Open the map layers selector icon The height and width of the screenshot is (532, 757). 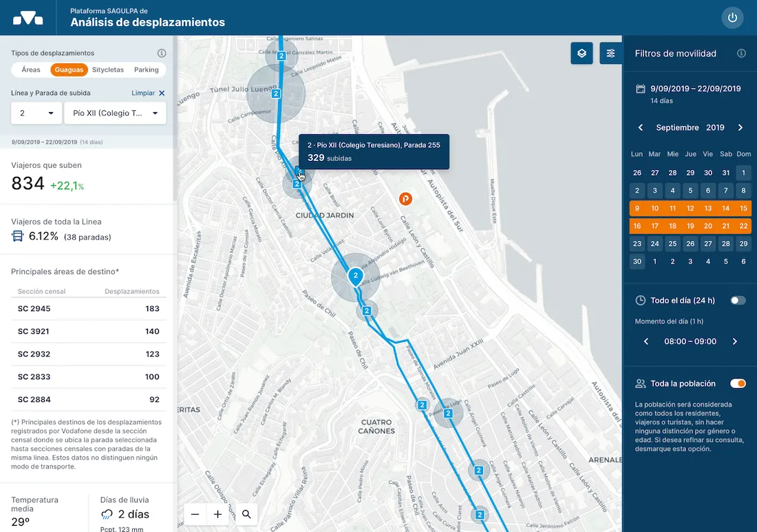tap(582, 53)
